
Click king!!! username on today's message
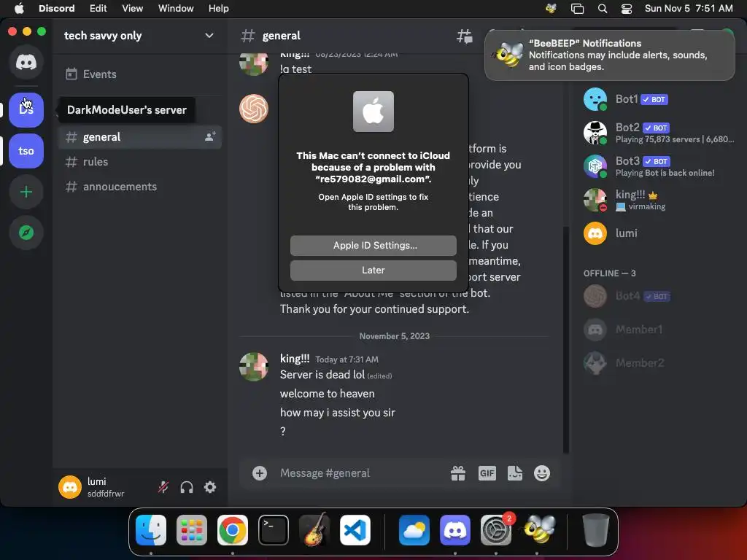(x=295, y=359)
